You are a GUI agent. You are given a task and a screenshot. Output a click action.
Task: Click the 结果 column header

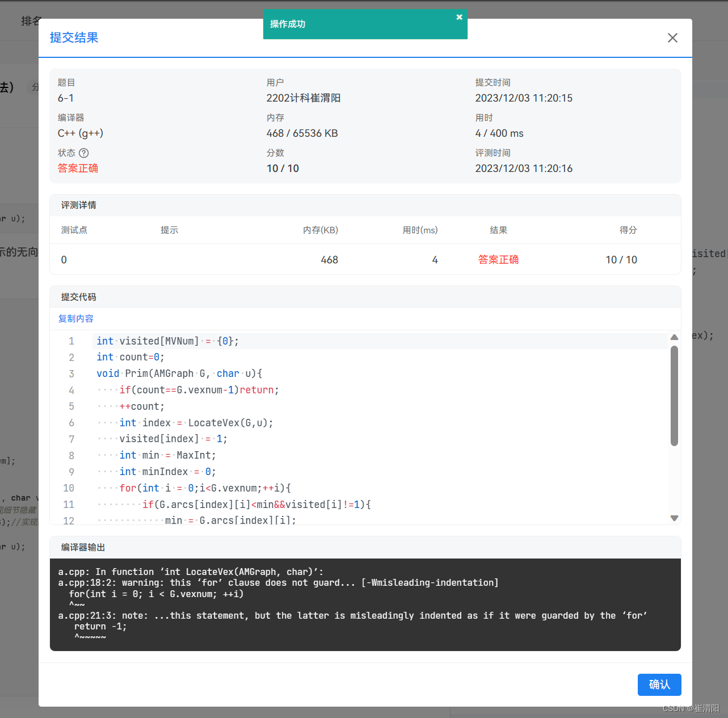pyautogui.click(x=499, y=230)
